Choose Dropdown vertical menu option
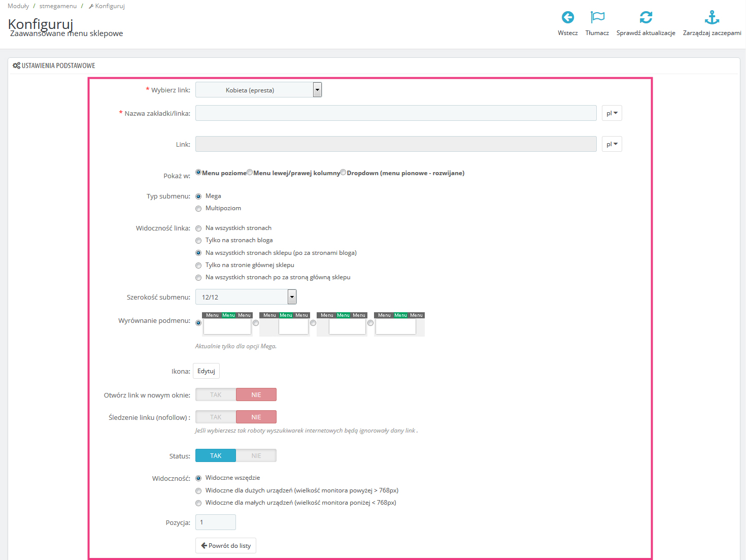 tap(344, 173)
